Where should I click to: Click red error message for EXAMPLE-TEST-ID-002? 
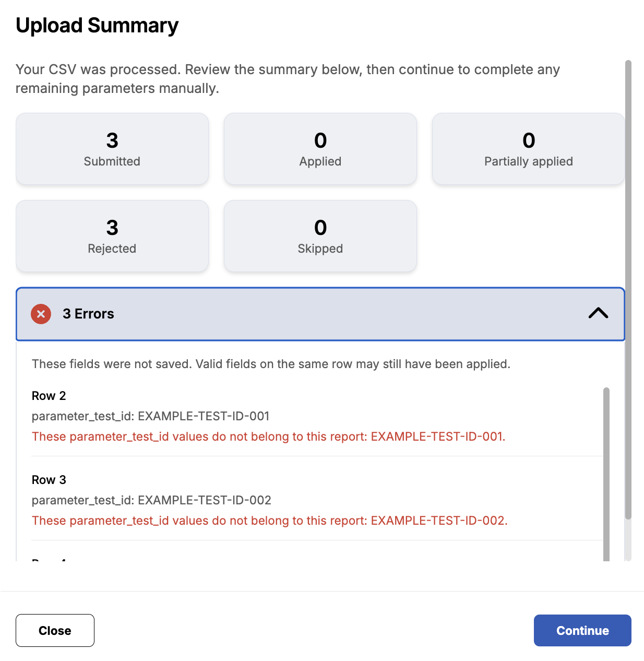(270, 521)
